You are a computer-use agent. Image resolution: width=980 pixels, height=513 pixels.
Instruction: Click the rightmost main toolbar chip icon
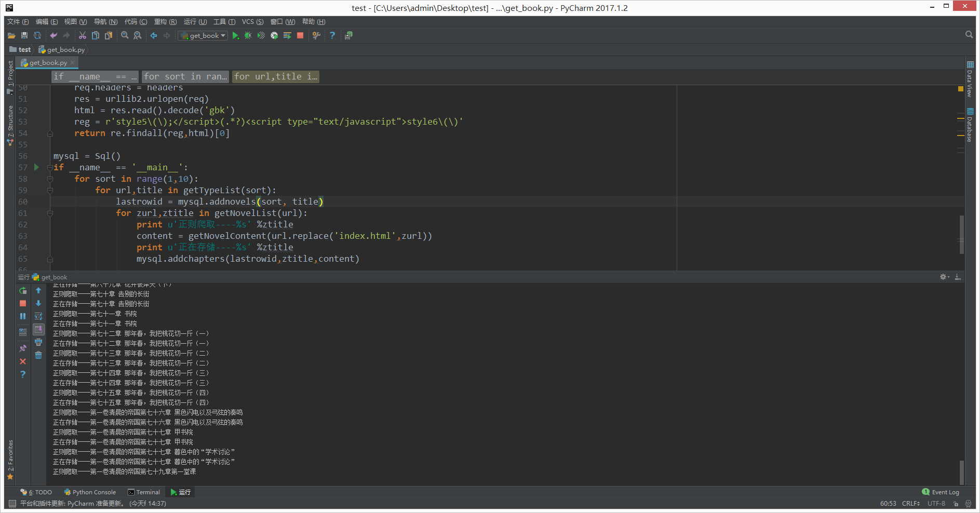(348, 35)
